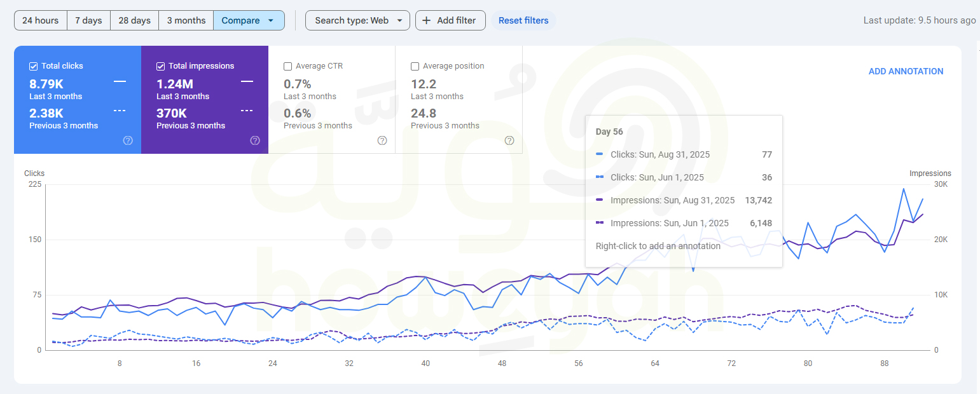Enable the Average CTR checkbox
980x394 pixels.
point(288,66)
